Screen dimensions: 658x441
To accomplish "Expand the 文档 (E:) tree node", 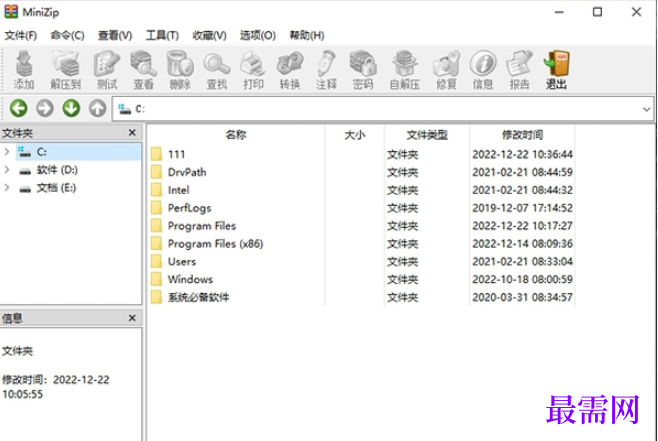I will click(x=7, y=188).
